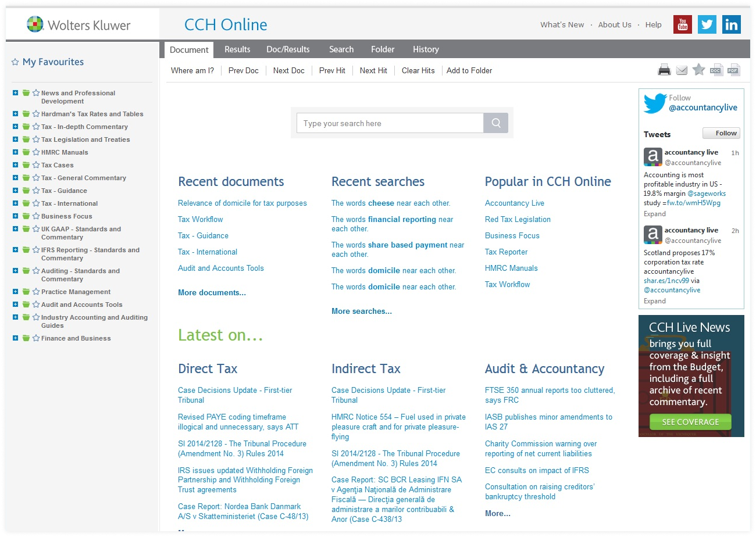Export document using the DOC icon
Screen dimensions: 756x537
tap(716, 70)
